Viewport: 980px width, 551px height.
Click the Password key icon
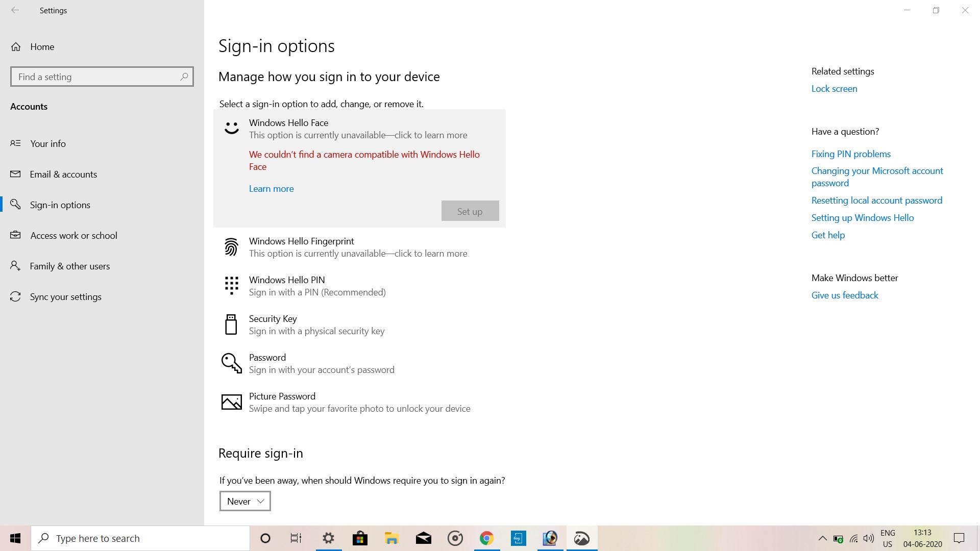point(231,363)
